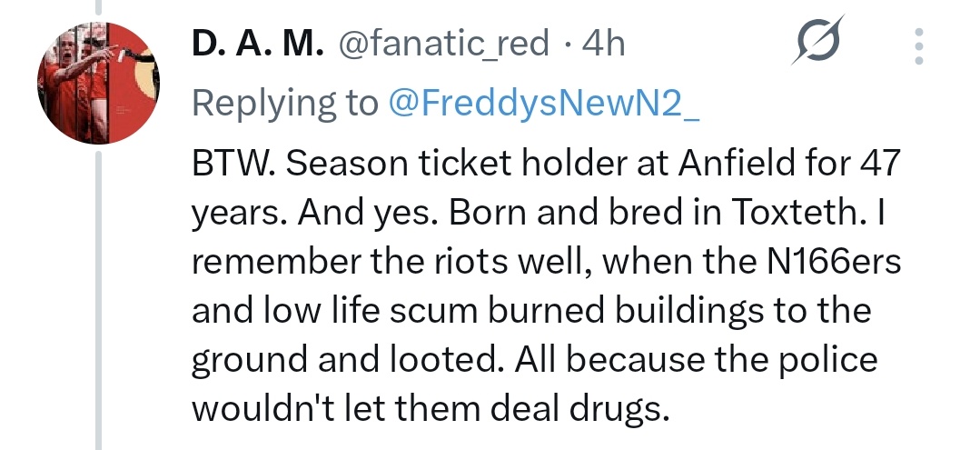Image resolution: width=980 pixels, height=450 pixels.
Task: Click the line starting "ground and looted"
Action: [534, 359]
